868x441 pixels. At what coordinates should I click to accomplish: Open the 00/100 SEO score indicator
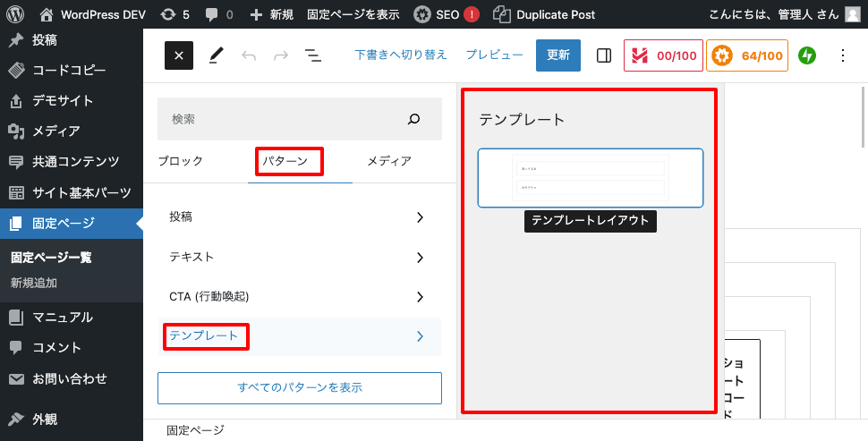pos(663,55)
